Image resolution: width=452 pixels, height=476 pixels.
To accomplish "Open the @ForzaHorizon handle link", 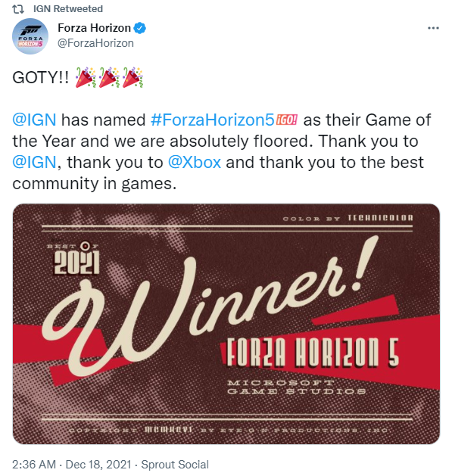I will click(95, 43).
